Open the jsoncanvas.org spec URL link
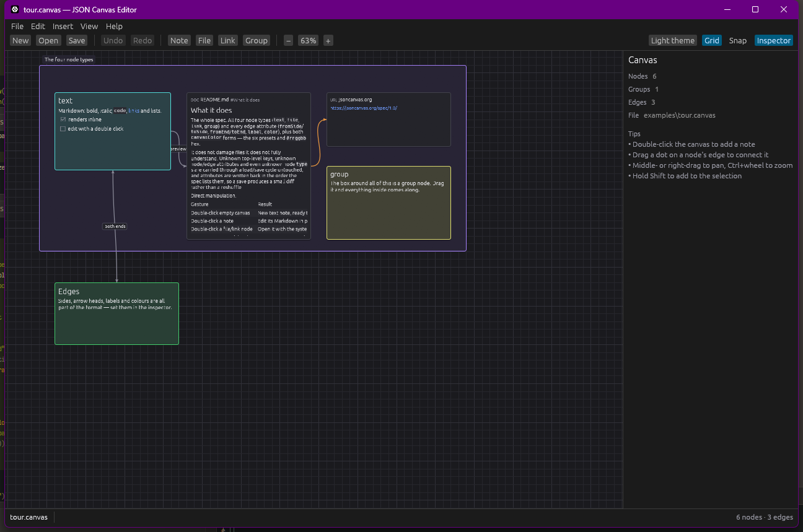 click(364, 108)
